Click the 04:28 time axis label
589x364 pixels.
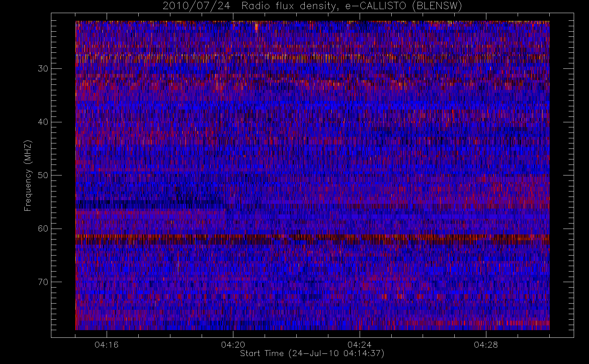pos(486,345)
